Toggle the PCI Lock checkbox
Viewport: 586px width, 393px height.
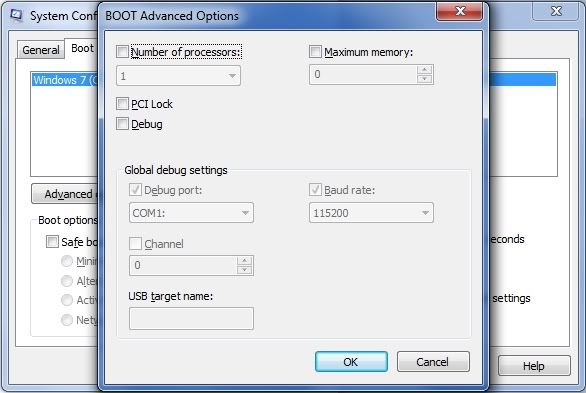122,103
